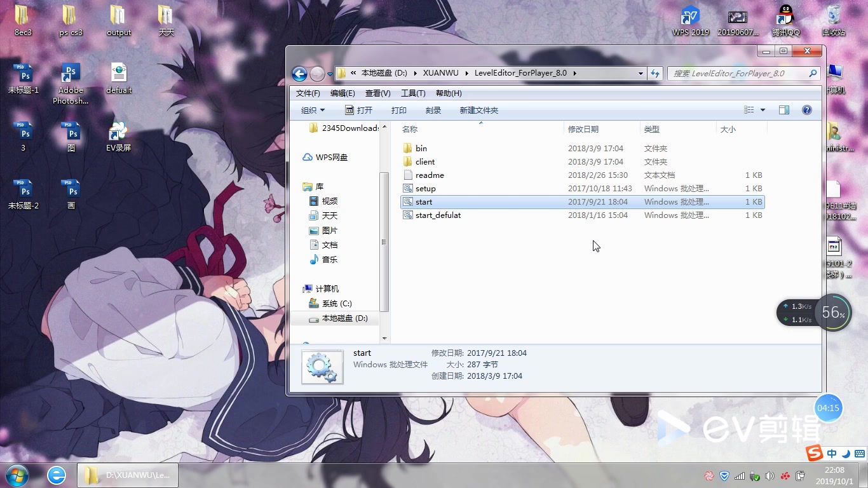
Task: Launch Internet Explorer from taskbar
Action: click(x=57, y=475)
